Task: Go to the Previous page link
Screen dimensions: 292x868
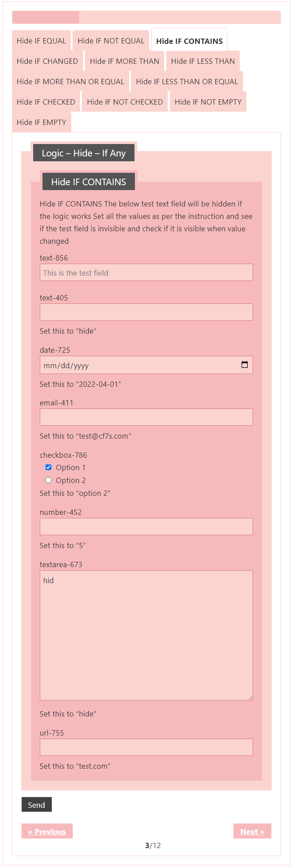Action: (x=47, y=831)
